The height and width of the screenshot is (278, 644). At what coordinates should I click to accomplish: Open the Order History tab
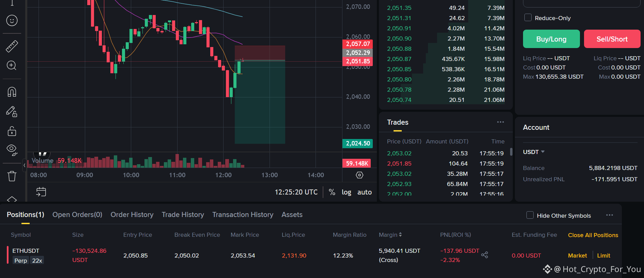[x=132, y=215]
